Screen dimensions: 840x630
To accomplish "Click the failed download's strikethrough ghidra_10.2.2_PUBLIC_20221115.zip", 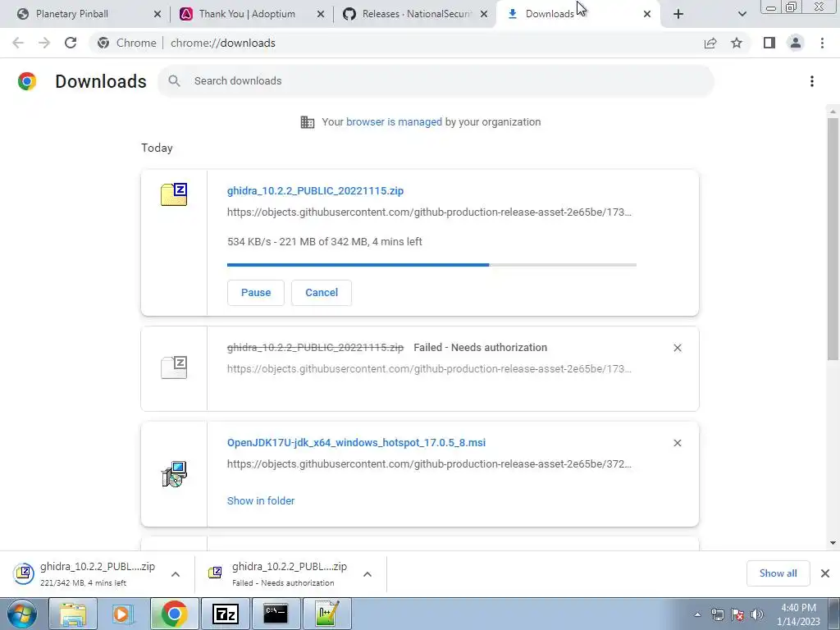I will [x=315, y=348].
